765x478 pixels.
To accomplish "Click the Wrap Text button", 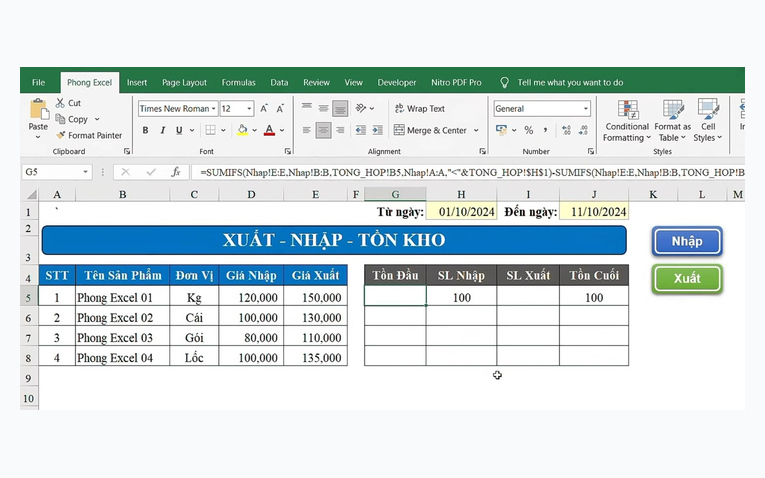I will [x=420, y=108].
